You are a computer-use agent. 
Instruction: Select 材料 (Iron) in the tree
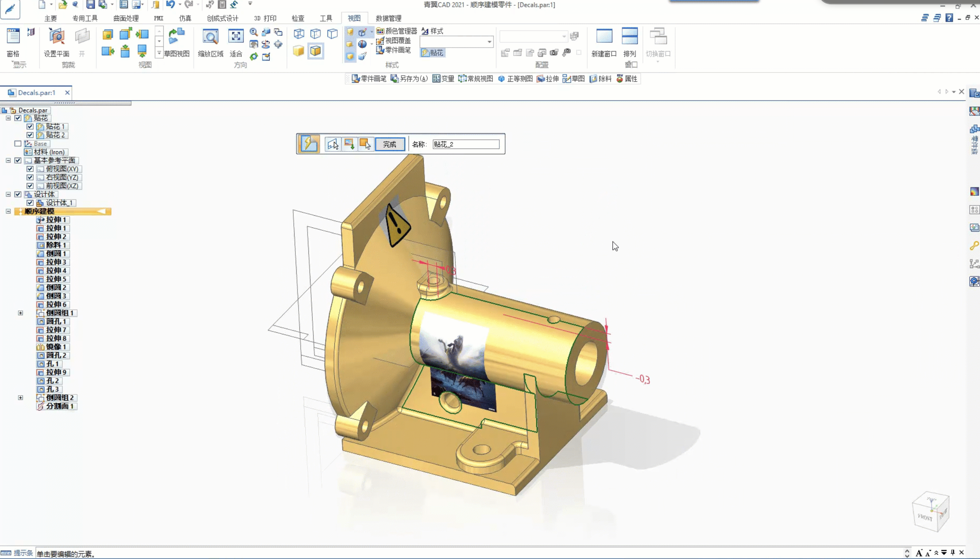46,152
